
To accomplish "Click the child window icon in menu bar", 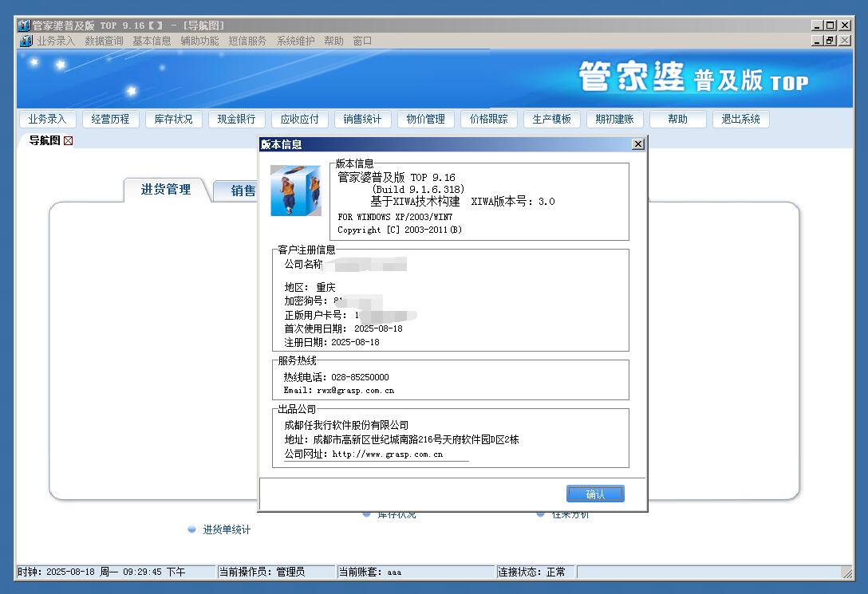I will pos(26,41).
